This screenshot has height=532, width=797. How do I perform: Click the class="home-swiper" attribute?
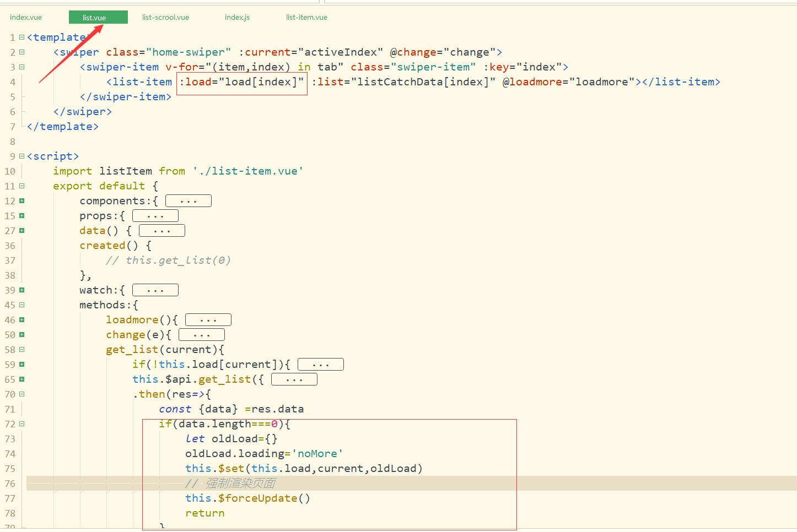coord(169,52)
